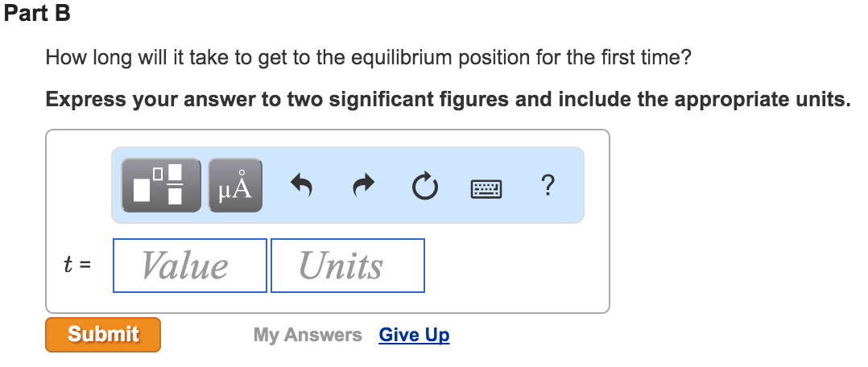This screenshot has width=868, height=367.
Task: Submit the answer with the orange button
Action: tap(103, 334)
